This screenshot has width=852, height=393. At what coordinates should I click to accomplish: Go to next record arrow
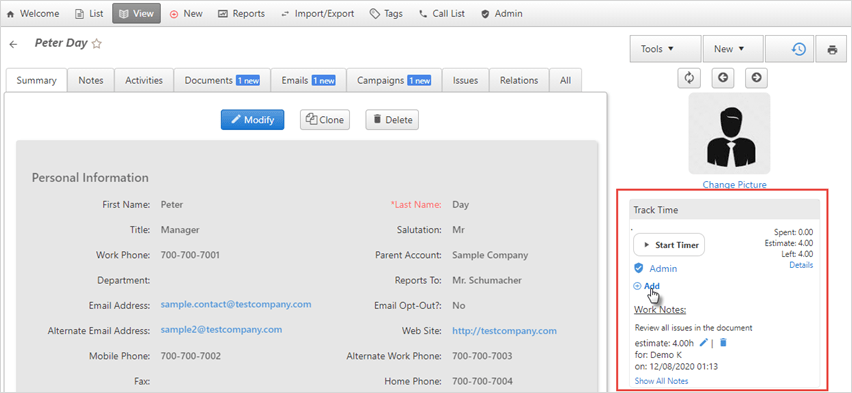click(x=756, y=78)
